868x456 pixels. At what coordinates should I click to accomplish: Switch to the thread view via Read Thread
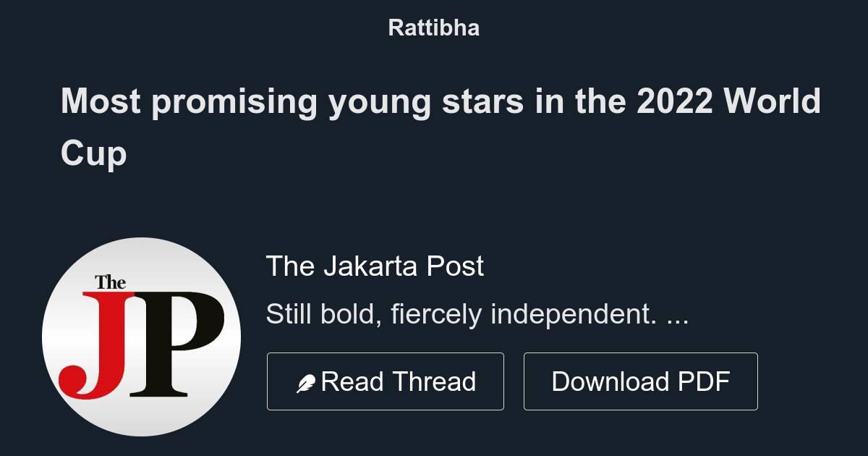[x=386, y=380]
